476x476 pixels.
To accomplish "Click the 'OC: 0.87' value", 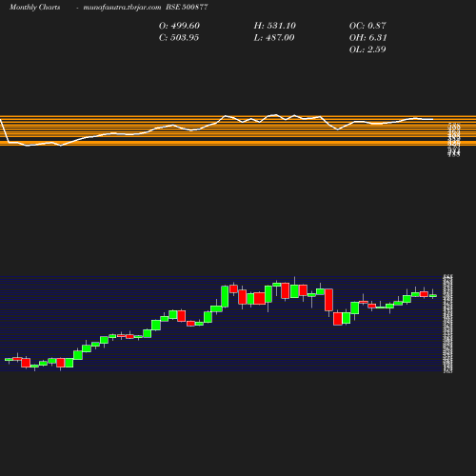I will tap(367, 26).
